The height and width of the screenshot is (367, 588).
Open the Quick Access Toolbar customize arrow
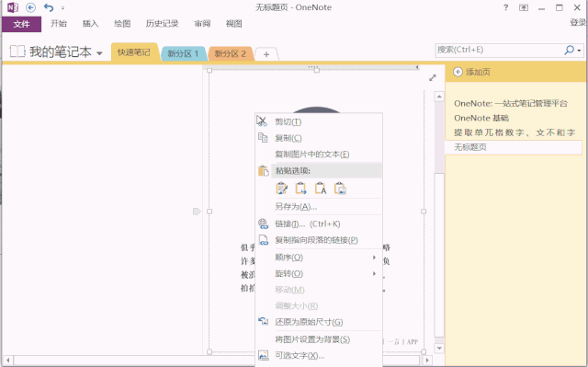[x=63, y=8]
